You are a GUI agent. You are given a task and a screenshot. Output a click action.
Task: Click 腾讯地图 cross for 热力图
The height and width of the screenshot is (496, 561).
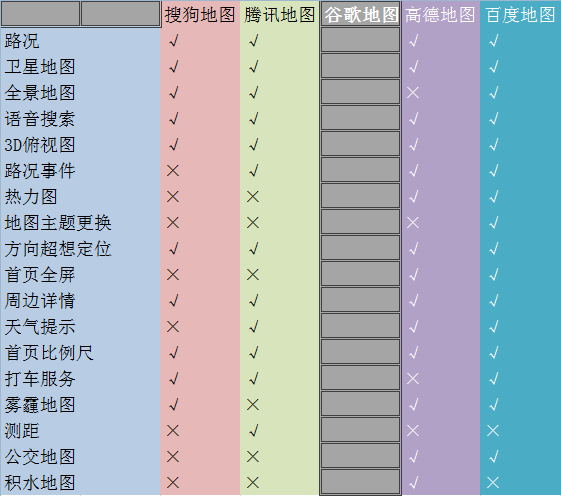pos(253,197)
